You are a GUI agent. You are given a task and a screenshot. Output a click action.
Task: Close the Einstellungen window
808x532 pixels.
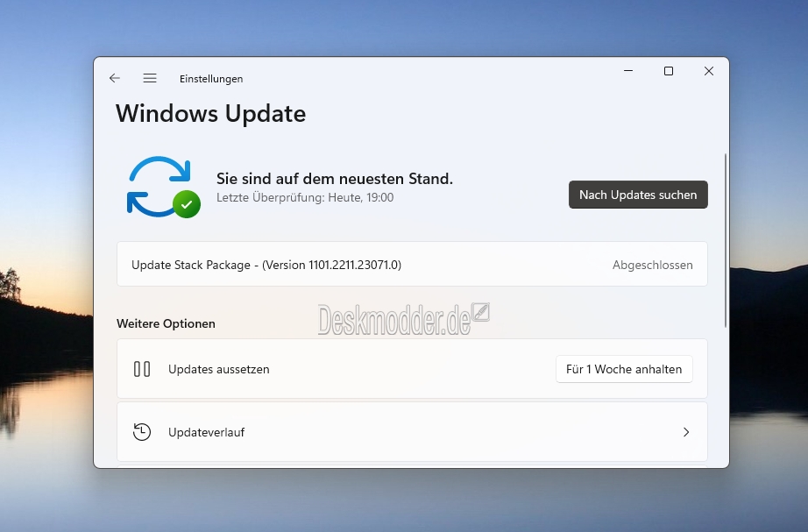(709, 71)
